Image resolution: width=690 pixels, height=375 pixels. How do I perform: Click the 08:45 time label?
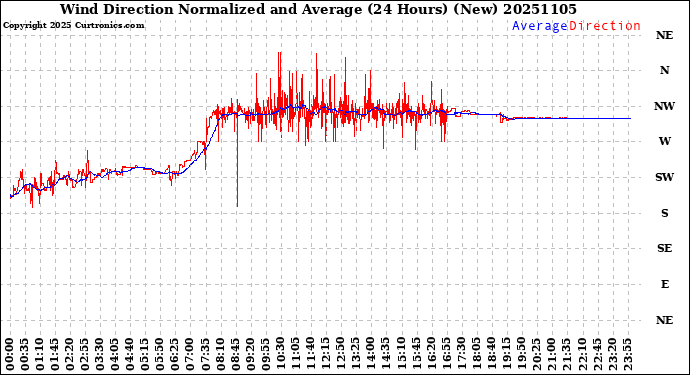pos(236,355)
